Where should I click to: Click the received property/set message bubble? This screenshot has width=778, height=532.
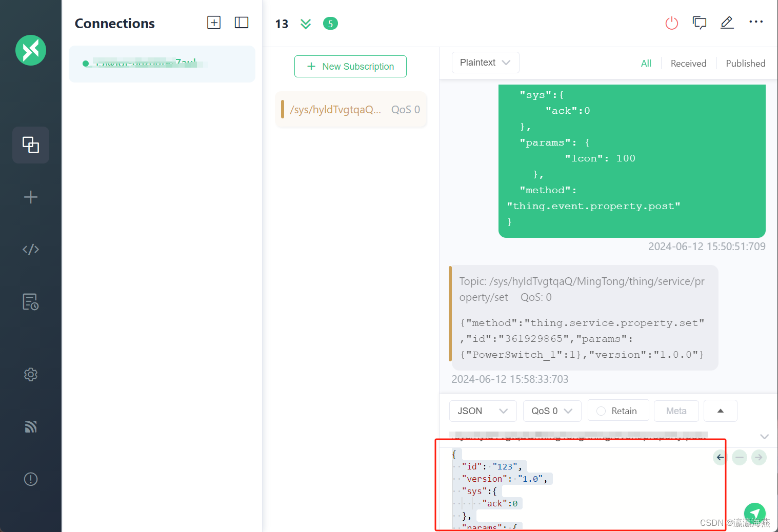pos(584,318)
